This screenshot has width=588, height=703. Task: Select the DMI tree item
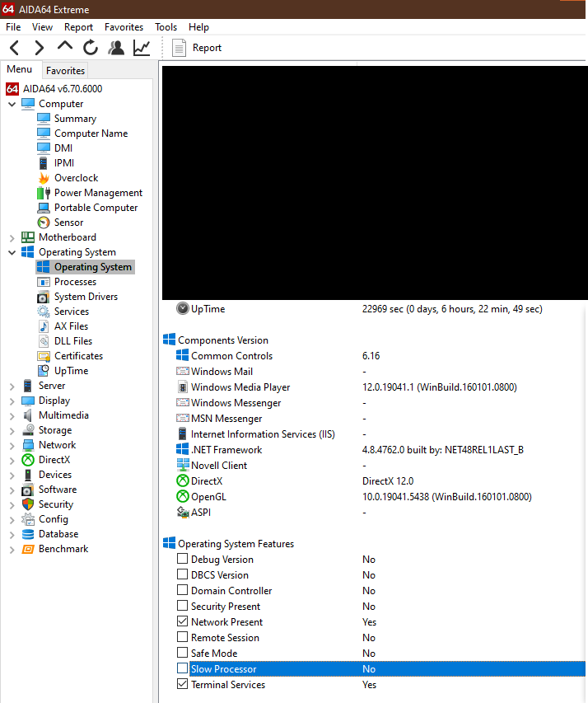tap(63, 148)
